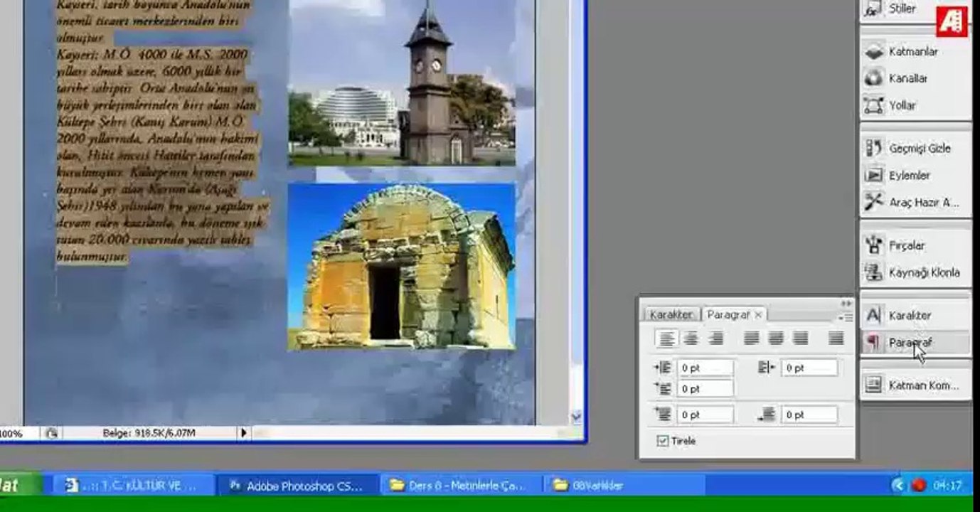Image resolution: width=980 pixels, height=512 pixels.
Task: Click the space before paragraph field
Action: click(x=705, y=415)
